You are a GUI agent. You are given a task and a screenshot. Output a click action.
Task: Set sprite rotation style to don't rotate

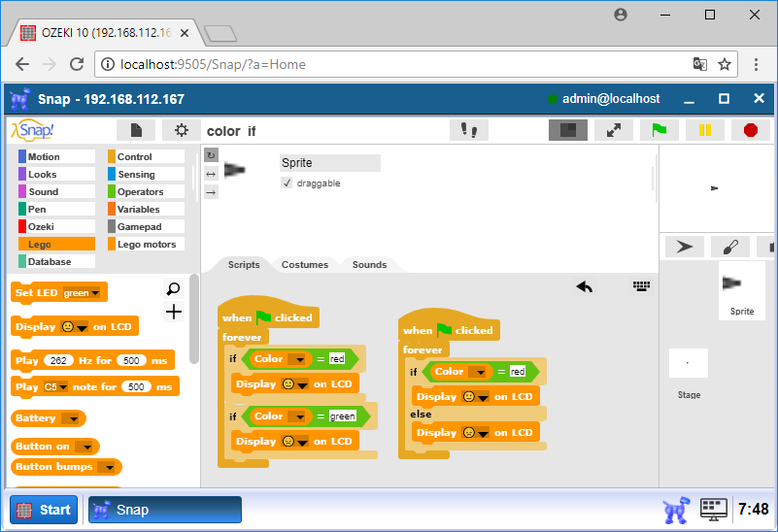click(211, 192)
